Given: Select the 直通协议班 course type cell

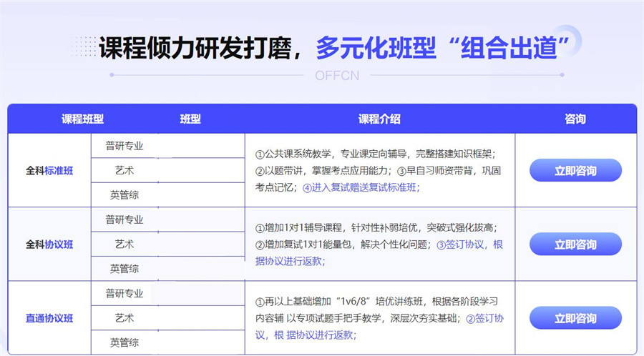Looking at the screenshot, I should [x=49, y=318].
